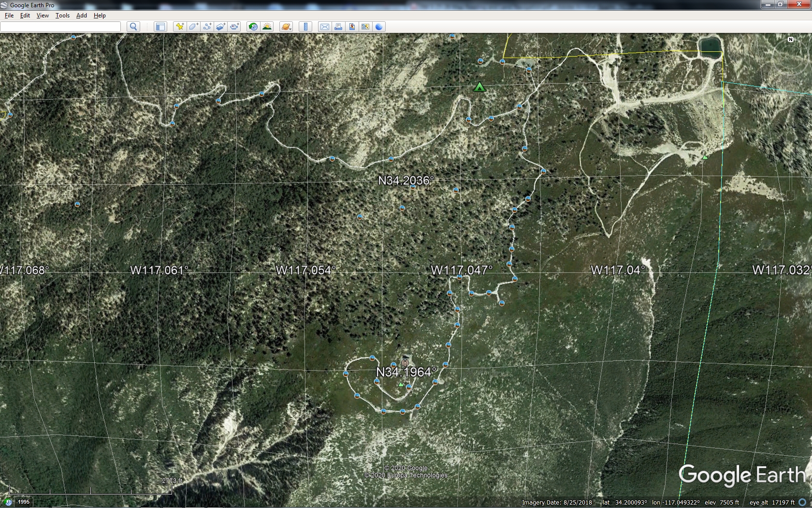The width and height of the screenshot is (812, 508).
Task: Select the ruler measurement tool
Action: coord(305,27)
